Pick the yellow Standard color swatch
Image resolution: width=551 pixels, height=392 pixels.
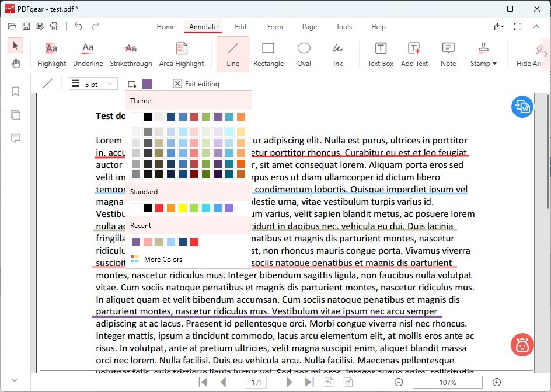tap(183, 208)
